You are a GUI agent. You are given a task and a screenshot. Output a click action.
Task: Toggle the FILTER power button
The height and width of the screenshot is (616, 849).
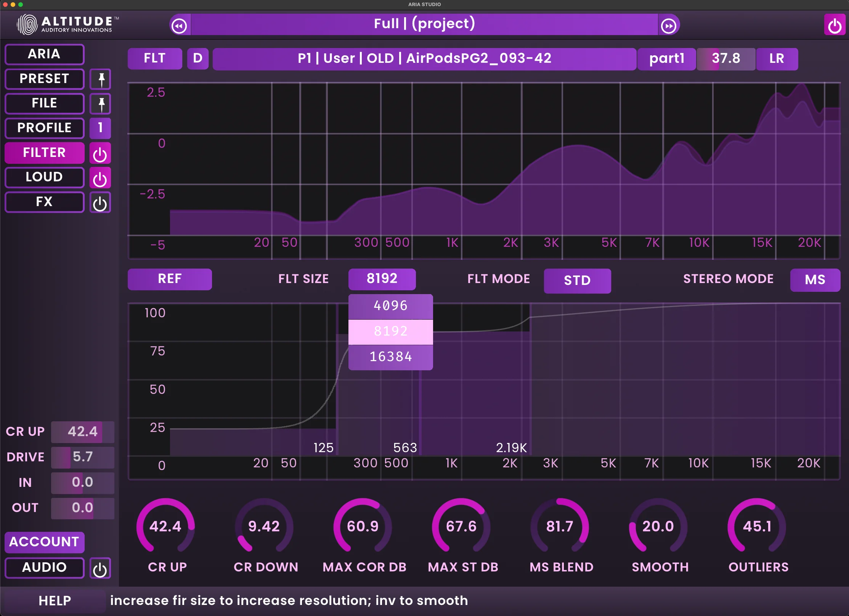100,154
